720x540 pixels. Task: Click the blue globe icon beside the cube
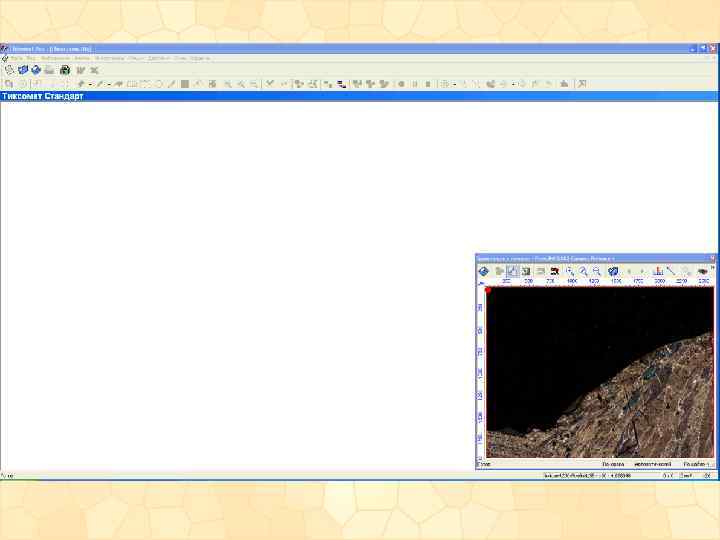(36, 70)
